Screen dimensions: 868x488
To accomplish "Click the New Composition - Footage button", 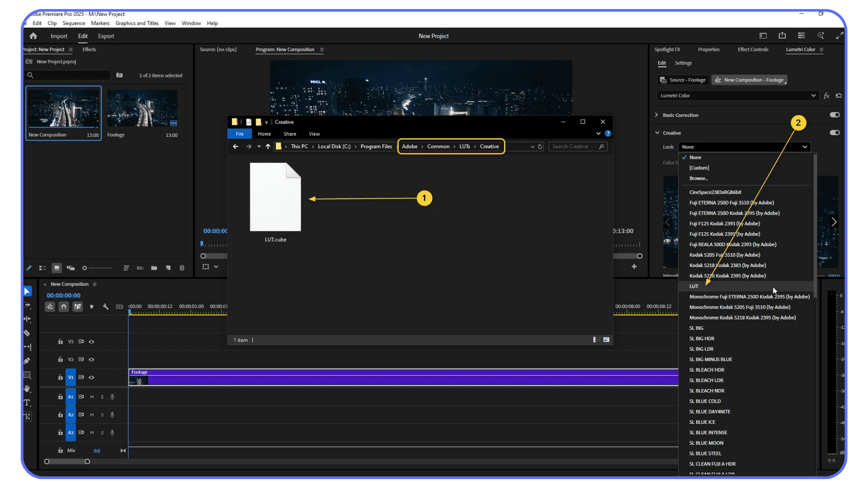I will (749, 80).
